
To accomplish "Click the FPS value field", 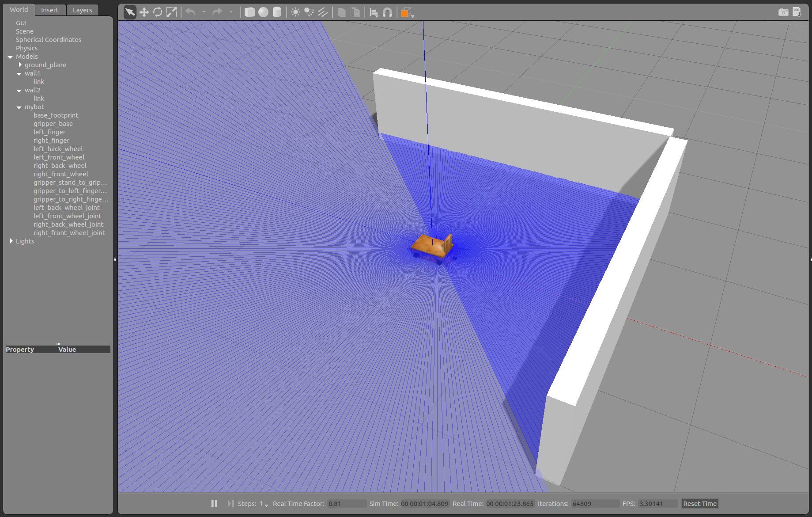I will point(657,504).
